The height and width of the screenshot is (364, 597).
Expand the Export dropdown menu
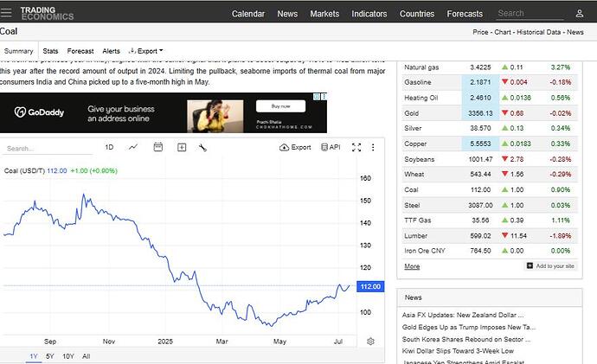tap(145, 52)
